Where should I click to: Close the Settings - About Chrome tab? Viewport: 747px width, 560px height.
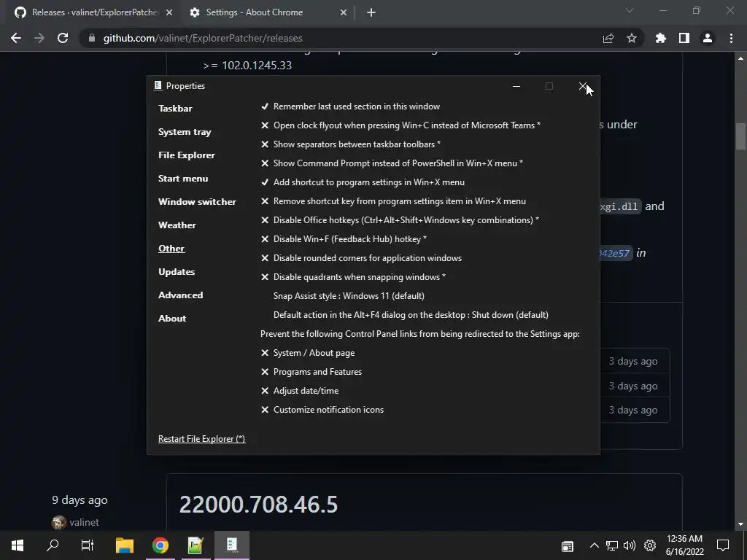(344, 13)
